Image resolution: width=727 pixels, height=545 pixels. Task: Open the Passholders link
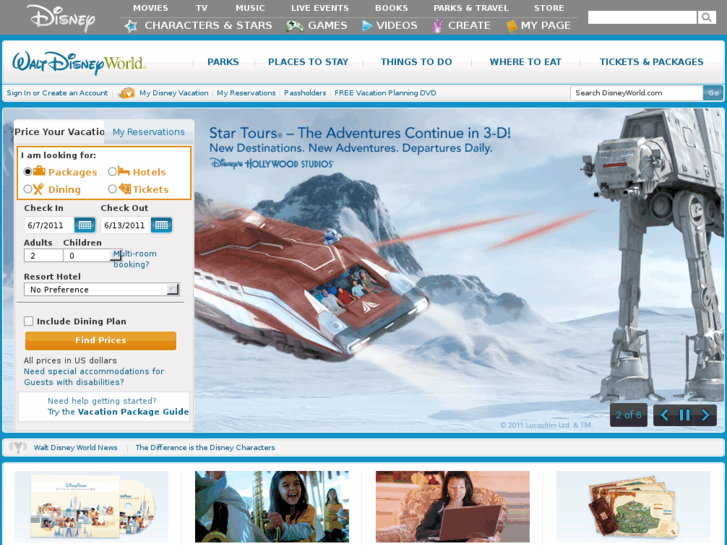click(305, 93)
